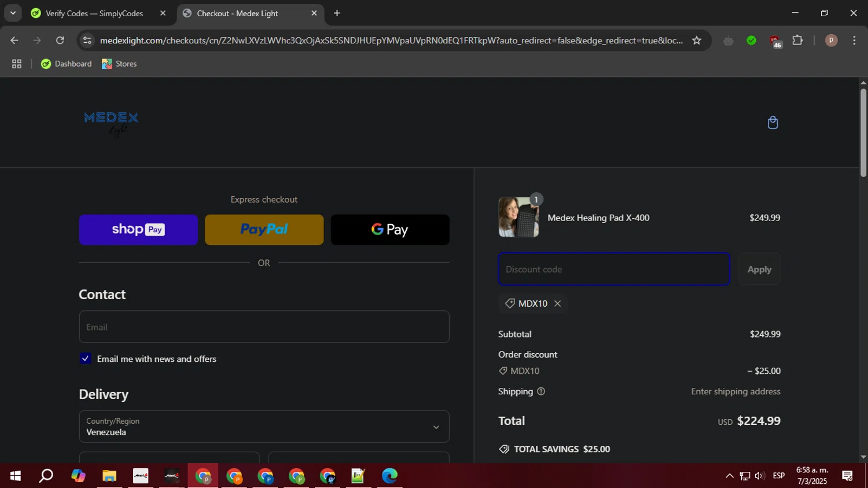Viewport: 868px width, 488px height.
Task: Remove the MDX10 discount tag
Action: tap(557, 303)
